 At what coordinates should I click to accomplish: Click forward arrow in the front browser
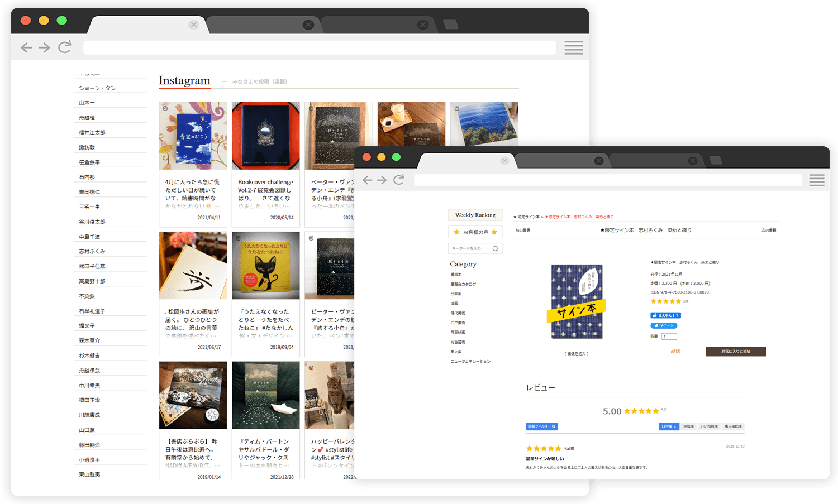click(x=382, y=180)
